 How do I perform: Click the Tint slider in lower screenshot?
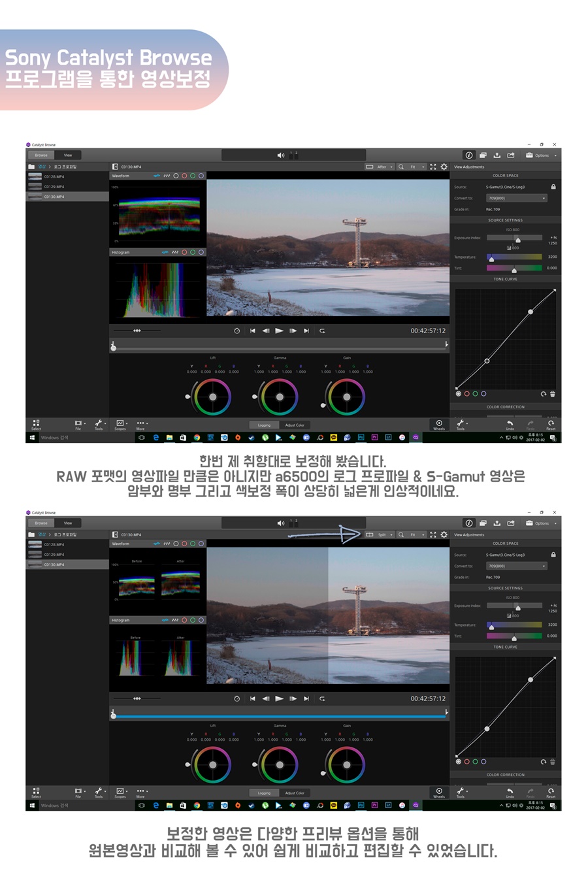pyautogui.click(x=514, y=636)
